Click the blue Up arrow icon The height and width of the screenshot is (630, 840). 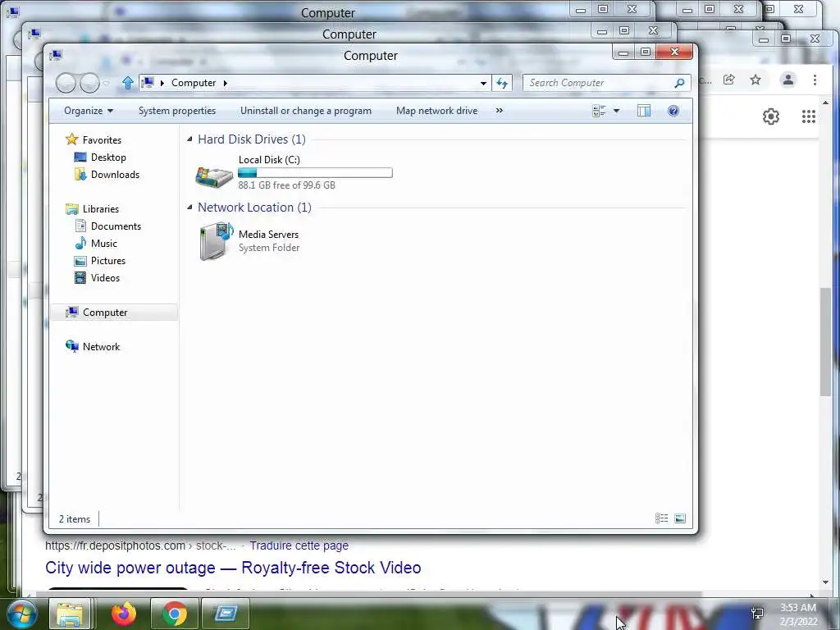(x=127, y=83)
